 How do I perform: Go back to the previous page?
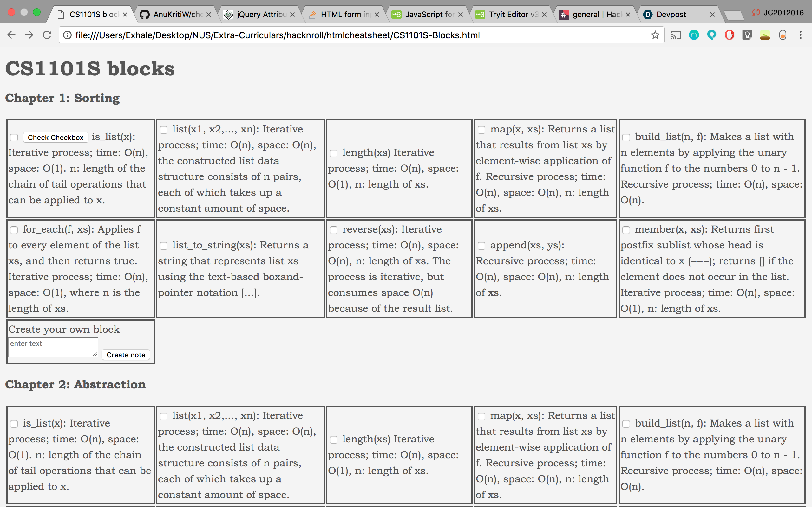(11, 35)
